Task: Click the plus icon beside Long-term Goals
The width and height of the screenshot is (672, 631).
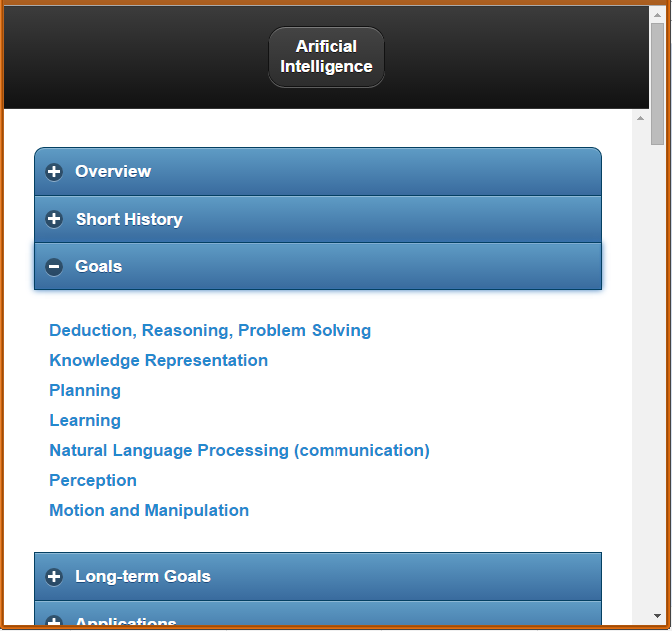Action: [54, 576]
